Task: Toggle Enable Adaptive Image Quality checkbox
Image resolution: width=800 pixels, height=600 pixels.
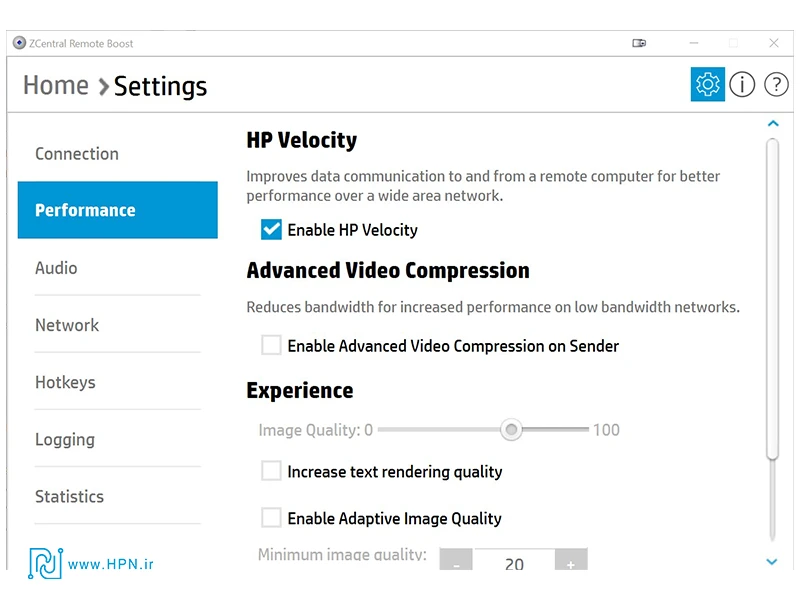Action: coord(271,518)
